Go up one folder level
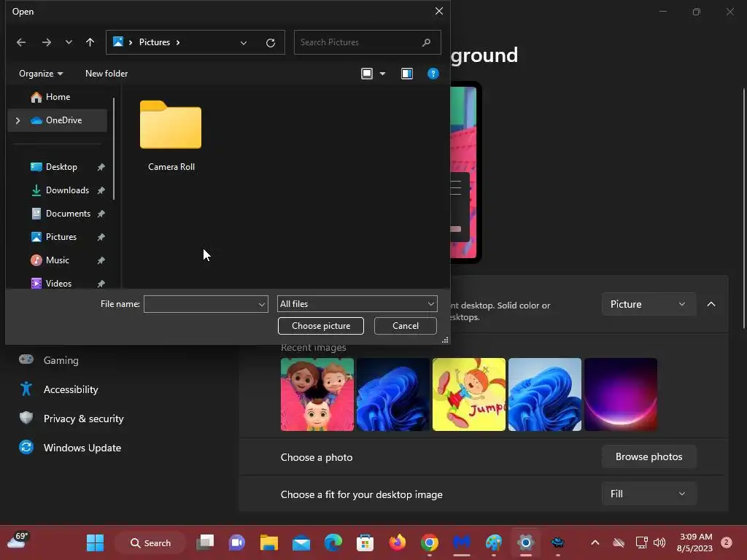The height and width of the screenshot is (560, 747). point(90,42)
